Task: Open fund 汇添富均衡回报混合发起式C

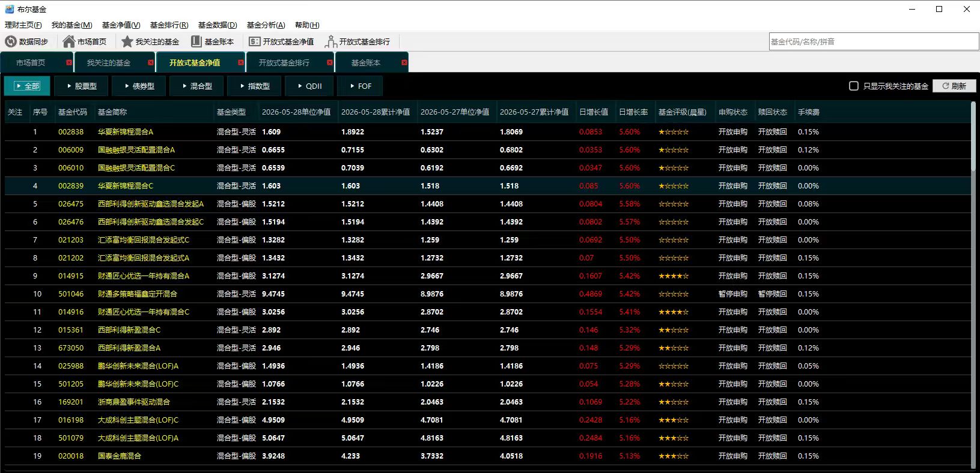Action: [x=144, y=240]
